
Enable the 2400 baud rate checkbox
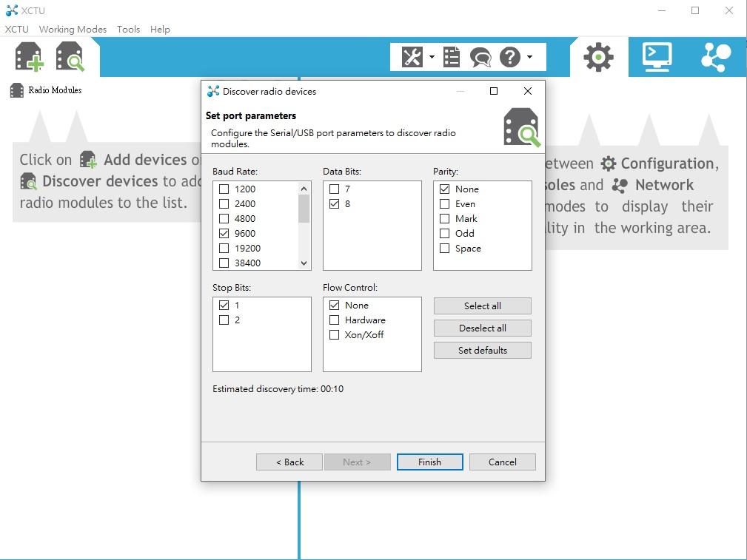224,204
